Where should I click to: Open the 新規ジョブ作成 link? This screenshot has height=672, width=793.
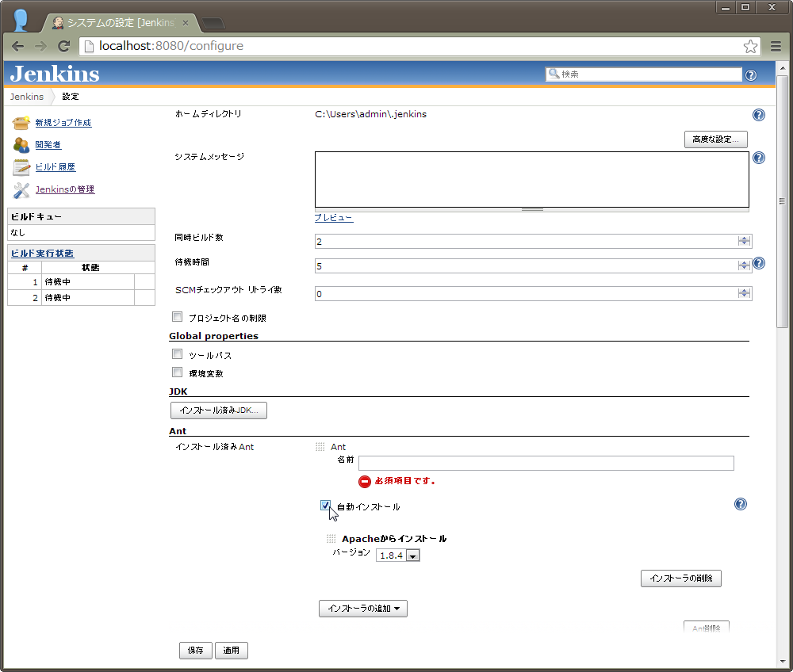coord(63,123)
